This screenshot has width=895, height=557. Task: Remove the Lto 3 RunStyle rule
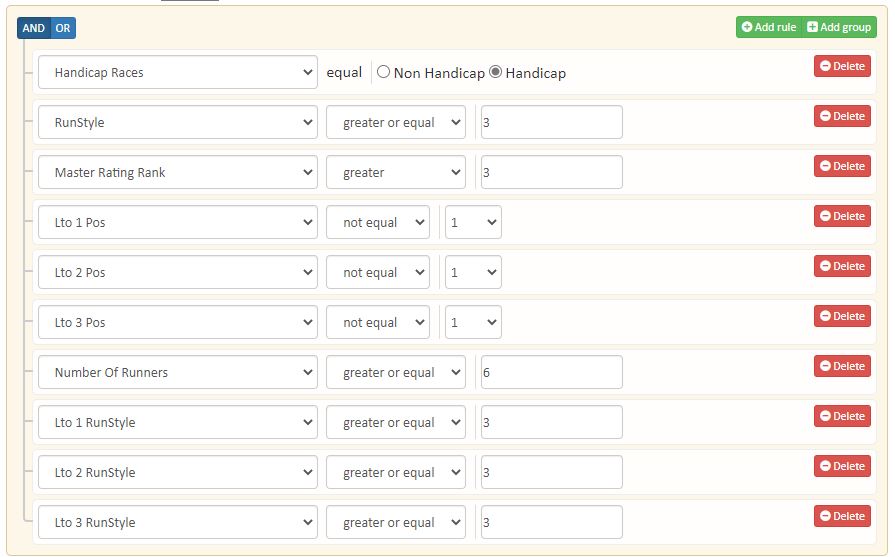[842, 516]
